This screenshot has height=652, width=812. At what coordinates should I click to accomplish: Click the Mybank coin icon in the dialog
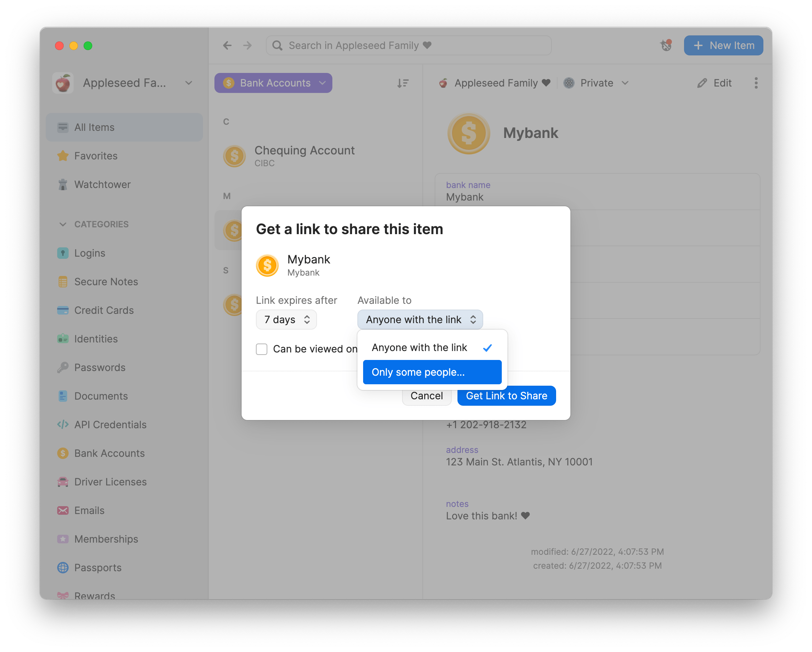[x=267, y=265]
